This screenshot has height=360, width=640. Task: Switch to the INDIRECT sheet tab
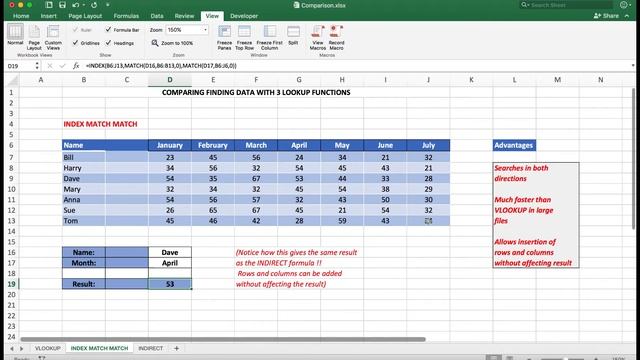151,348
